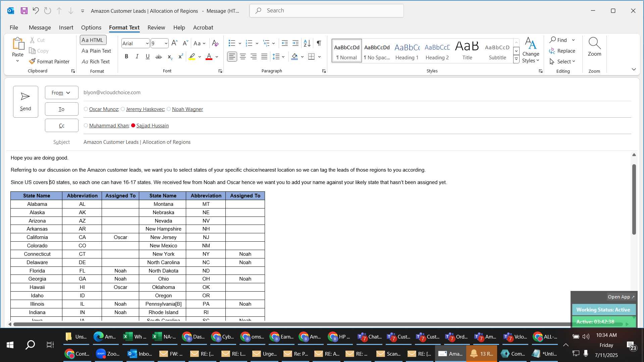The image size is (644, 362).
Task: Click the Undo arrow icon
Action: (x=36, y=11)
